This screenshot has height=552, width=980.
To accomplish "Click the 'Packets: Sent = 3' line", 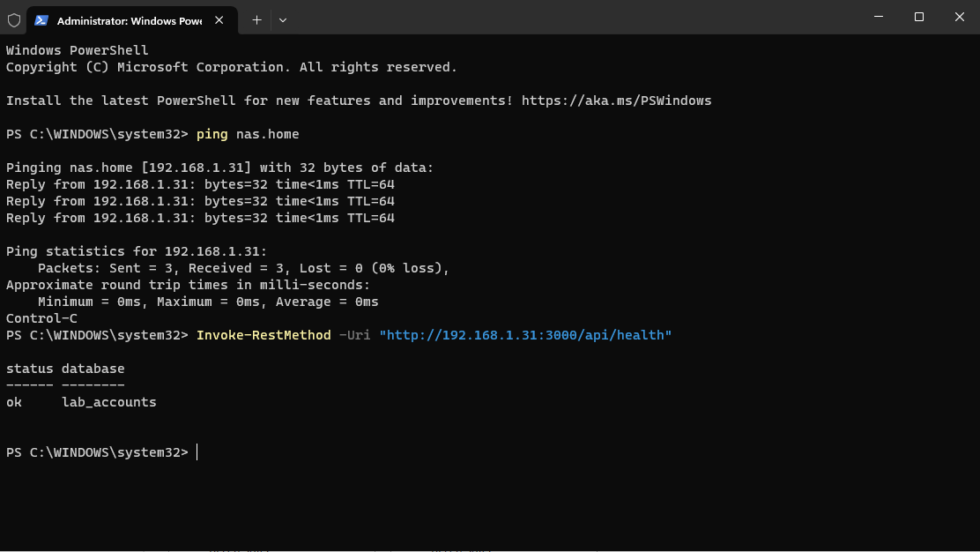I will (243, 268).
